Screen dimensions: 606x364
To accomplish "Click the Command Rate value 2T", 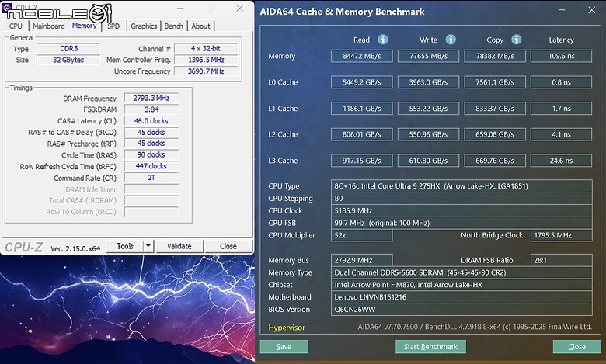I will coord(151,178).
